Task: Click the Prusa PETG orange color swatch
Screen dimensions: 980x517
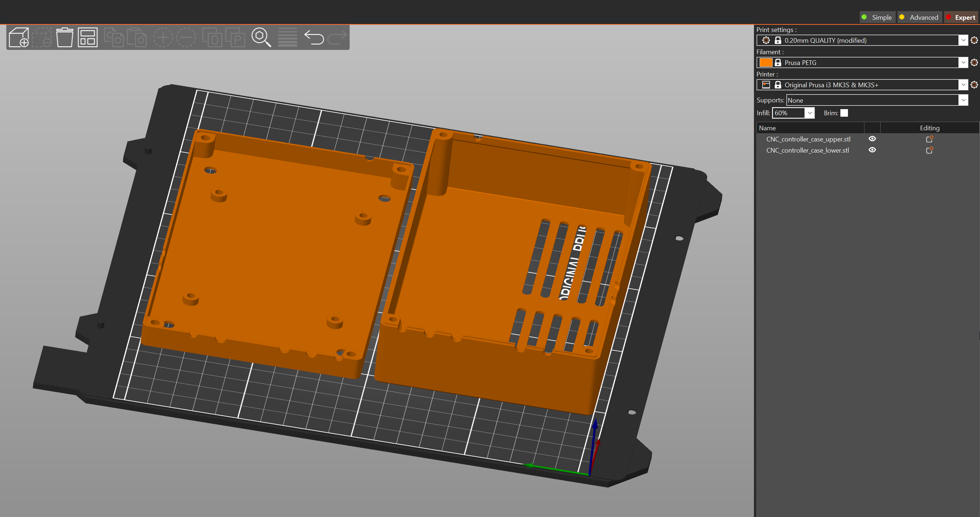Action: (x=765, y=62)
